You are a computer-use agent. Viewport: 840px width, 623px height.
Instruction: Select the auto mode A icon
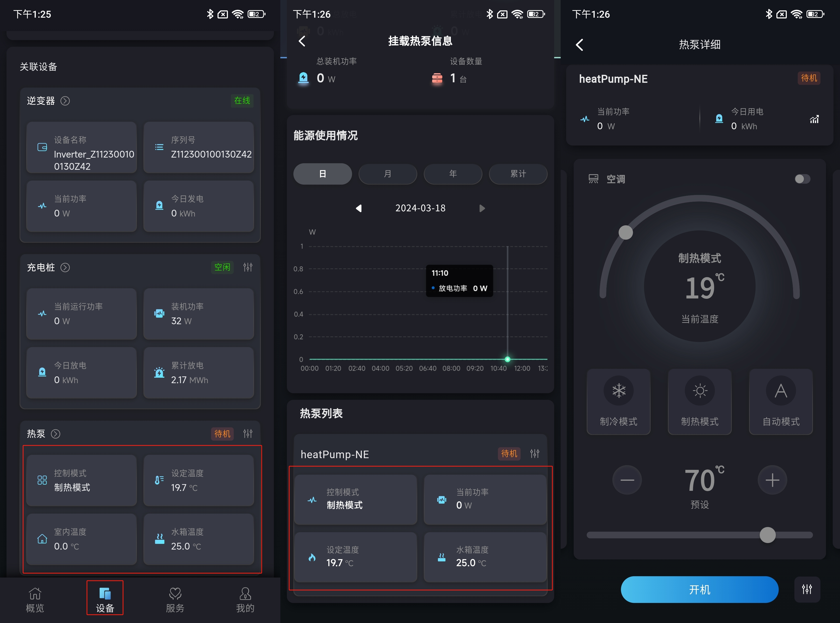coord(781,391)
